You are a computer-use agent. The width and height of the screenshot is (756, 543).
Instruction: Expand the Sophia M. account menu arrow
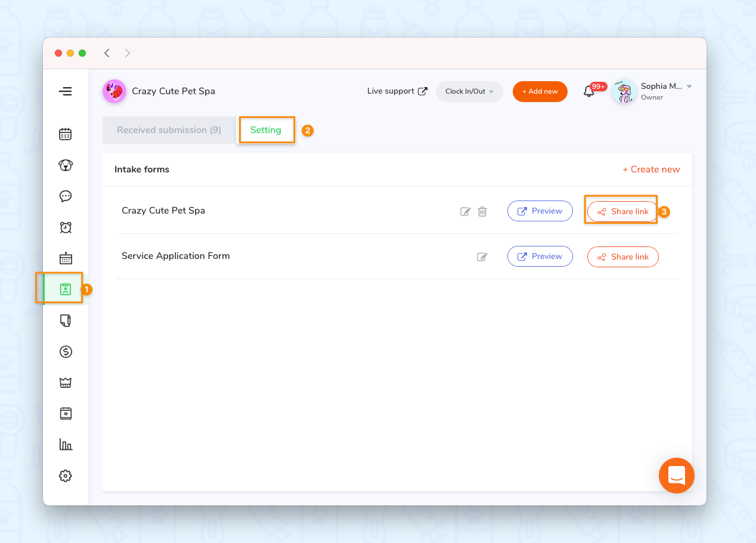[689, 87]
